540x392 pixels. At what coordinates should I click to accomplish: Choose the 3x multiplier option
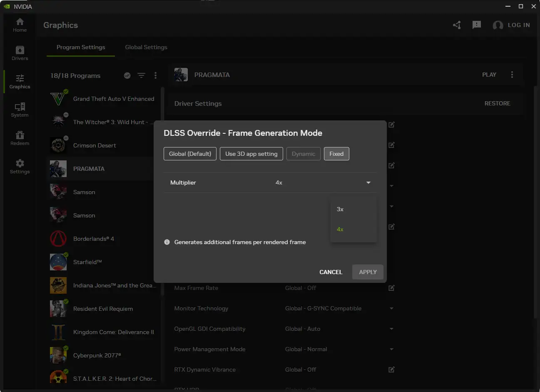pos(353,209)
